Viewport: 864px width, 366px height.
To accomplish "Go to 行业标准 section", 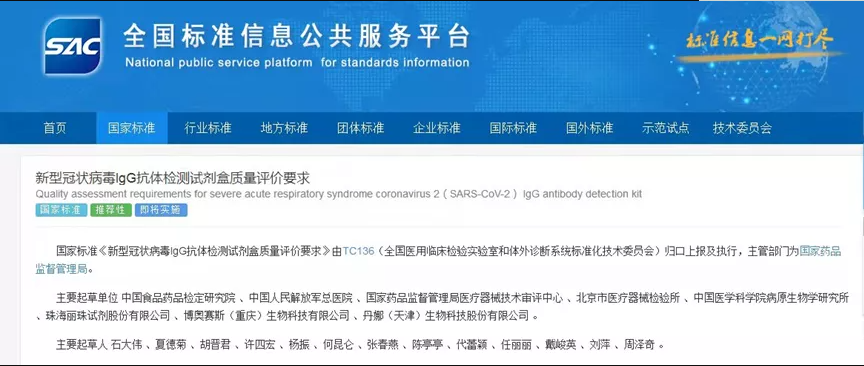I will [208, 128].
